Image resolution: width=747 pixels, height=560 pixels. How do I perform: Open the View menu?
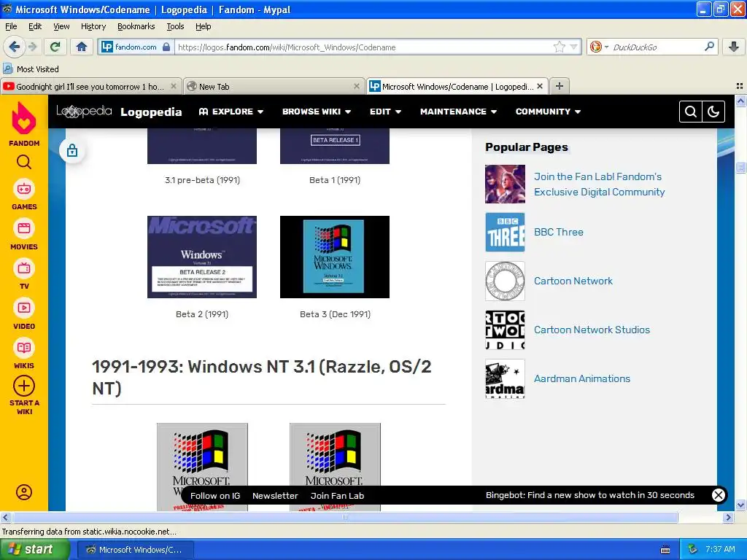(x=61, y=26)
